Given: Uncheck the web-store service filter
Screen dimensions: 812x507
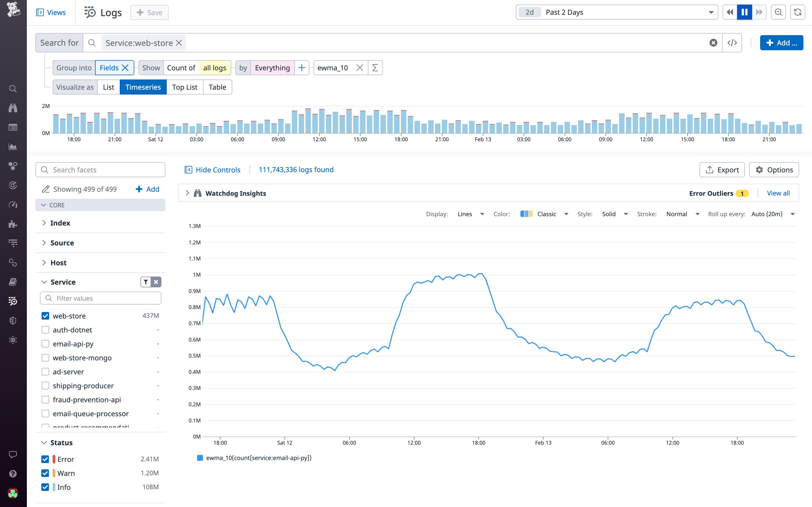Looking at the screenshot, I should click(x=45, y=316).
